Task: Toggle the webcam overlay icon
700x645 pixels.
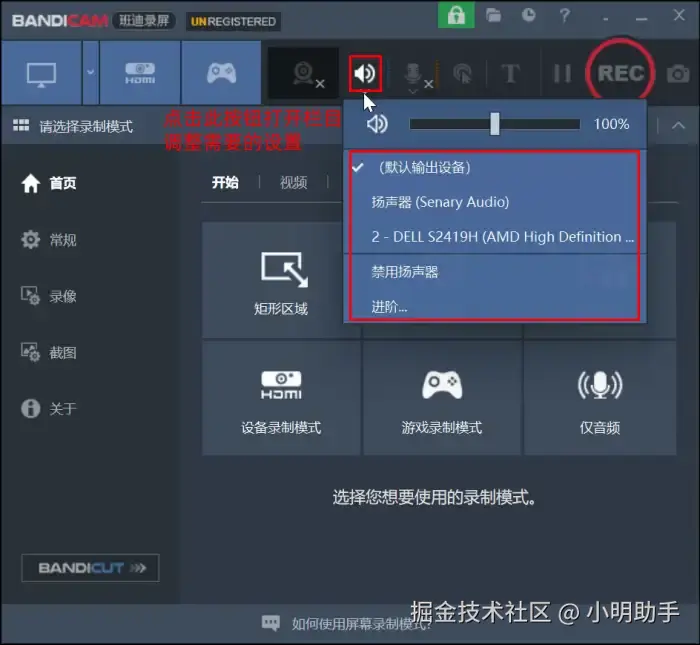Action: click(304, 74)
